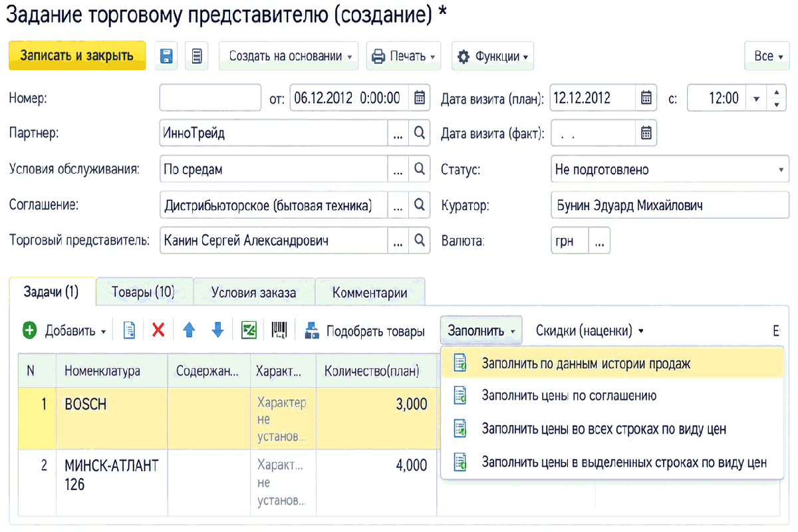Move row down with blue arrow
This screenshot has width=798, height=532.
point(217,330)
